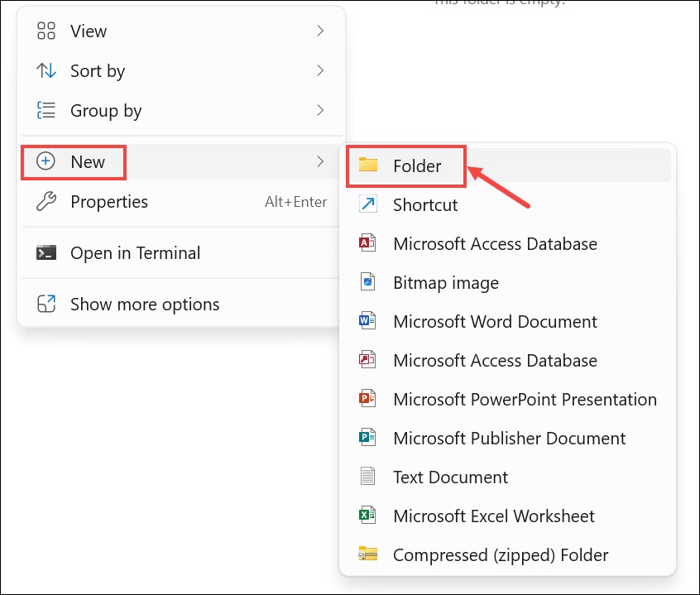Click the Bitmap image file icon
The height and width of the screenshot is (595, 700).
368,282
